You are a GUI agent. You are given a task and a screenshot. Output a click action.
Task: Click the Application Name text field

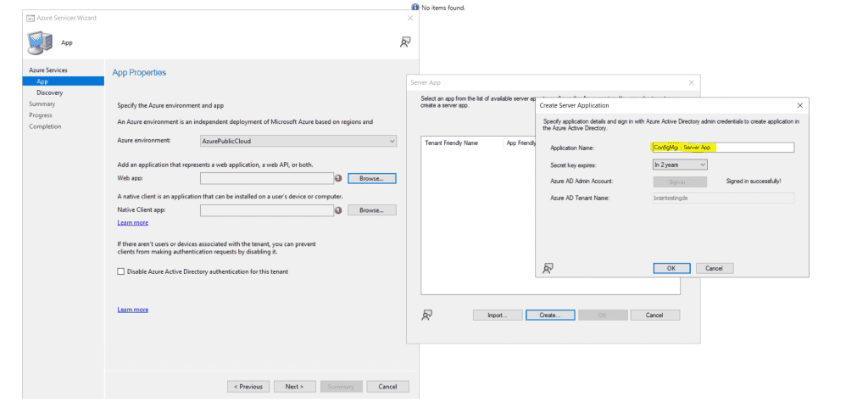[722, 148]
